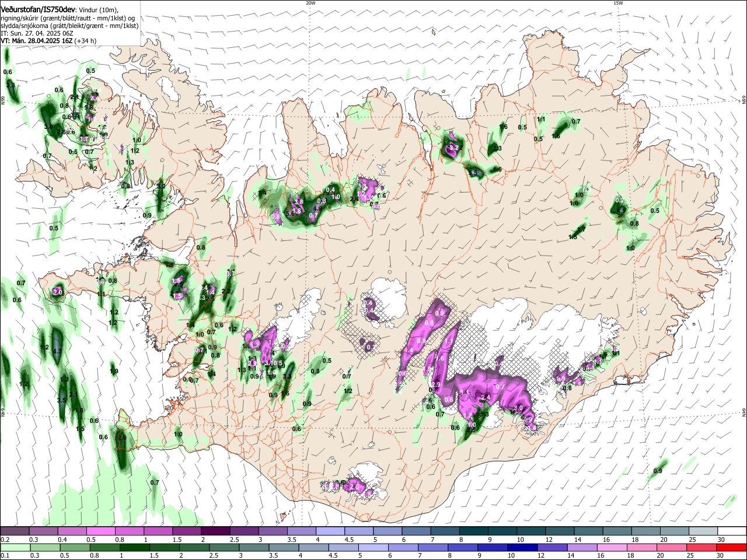The height and width of the screenshot is (560, 747).
Task: Click the 0.2 label starting the snow scale
Action: click(x=5, y=540)
